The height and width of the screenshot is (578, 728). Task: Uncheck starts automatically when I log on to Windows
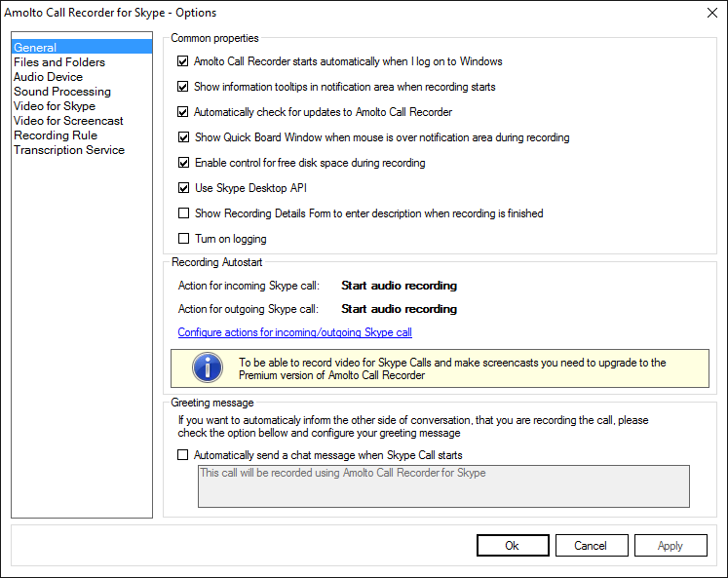[x=183, y=61]
